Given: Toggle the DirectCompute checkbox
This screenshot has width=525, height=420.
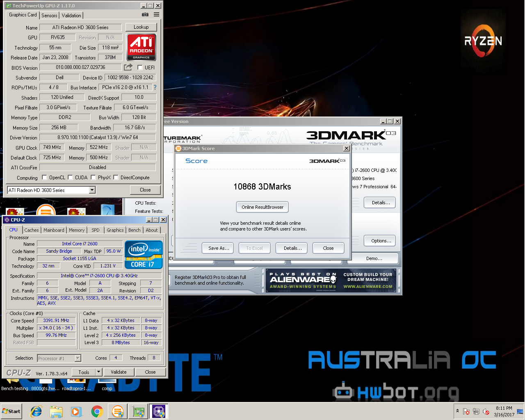Looking at the screenshot, I should (116, 178).
